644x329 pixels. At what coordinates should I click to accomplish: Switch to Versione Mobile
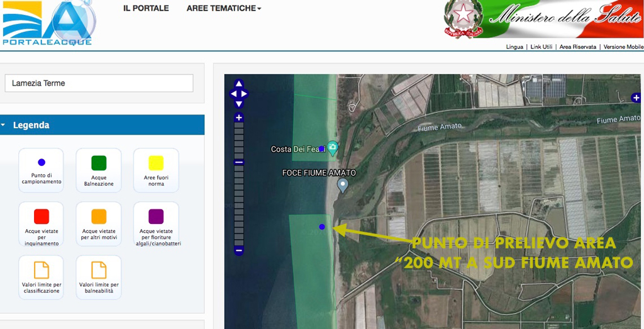coord(623,47)
